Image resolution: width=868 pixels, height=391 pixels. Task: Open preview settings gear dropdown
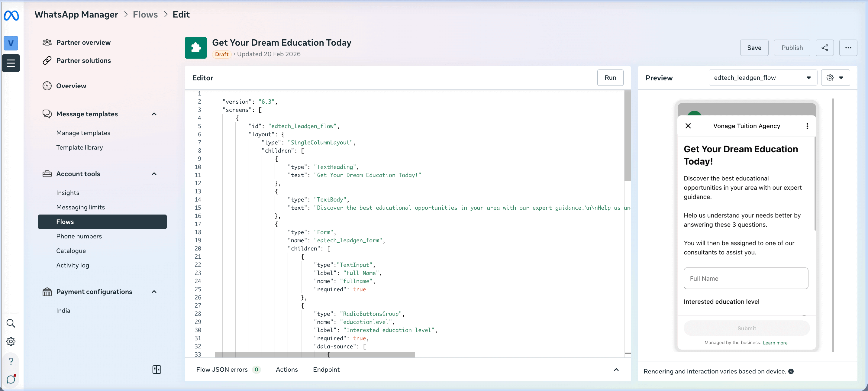835,78
